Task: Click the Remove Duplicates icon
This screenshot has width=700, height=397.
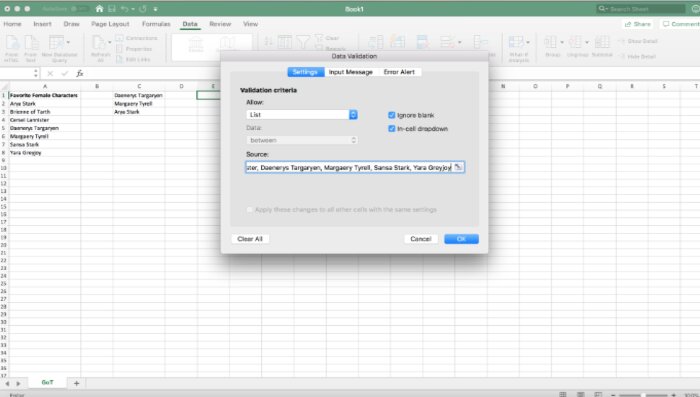Action: pyautogui.click(x=422, y=42)
